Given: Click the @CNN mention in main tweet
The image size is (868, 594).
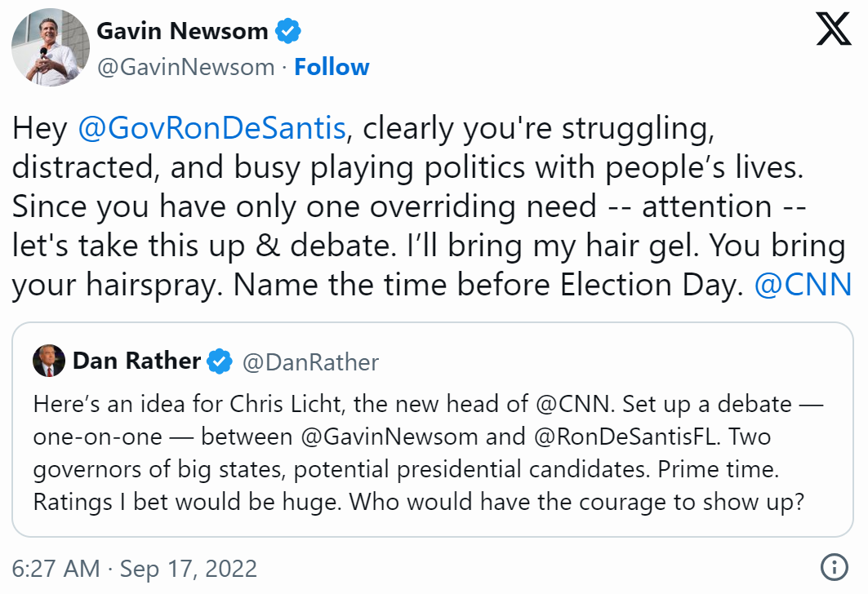Looking at the screenshot, I should click(803, 285).
